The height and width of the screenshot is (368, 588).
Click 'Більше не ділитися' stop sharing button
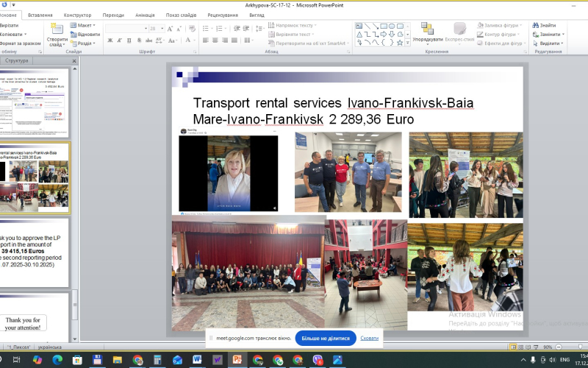[326, 339]
